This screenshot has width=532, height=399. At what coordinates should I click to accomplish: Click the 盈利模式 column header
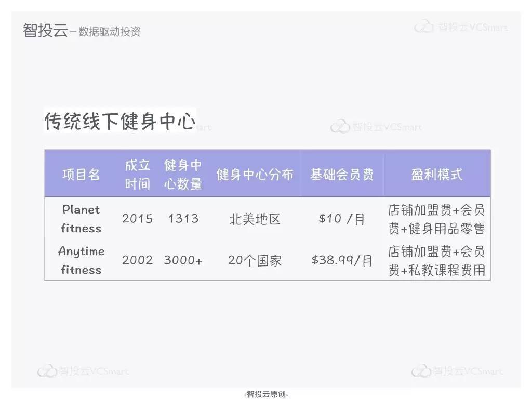tap(436, 175)
